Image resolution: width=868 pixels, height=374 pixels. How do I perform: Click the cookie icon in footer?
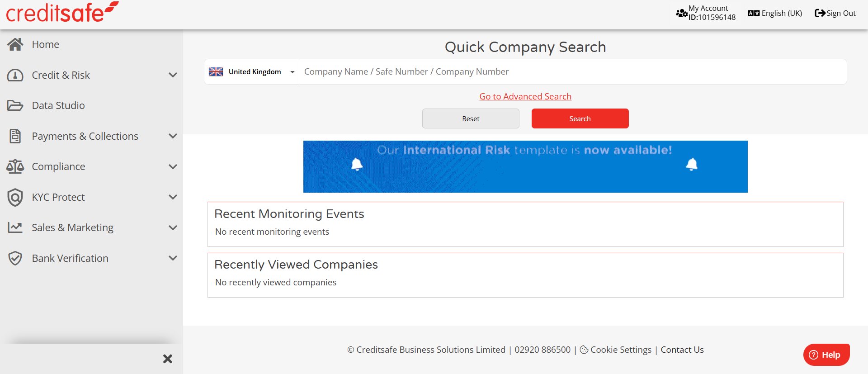[x=584, y=350]
